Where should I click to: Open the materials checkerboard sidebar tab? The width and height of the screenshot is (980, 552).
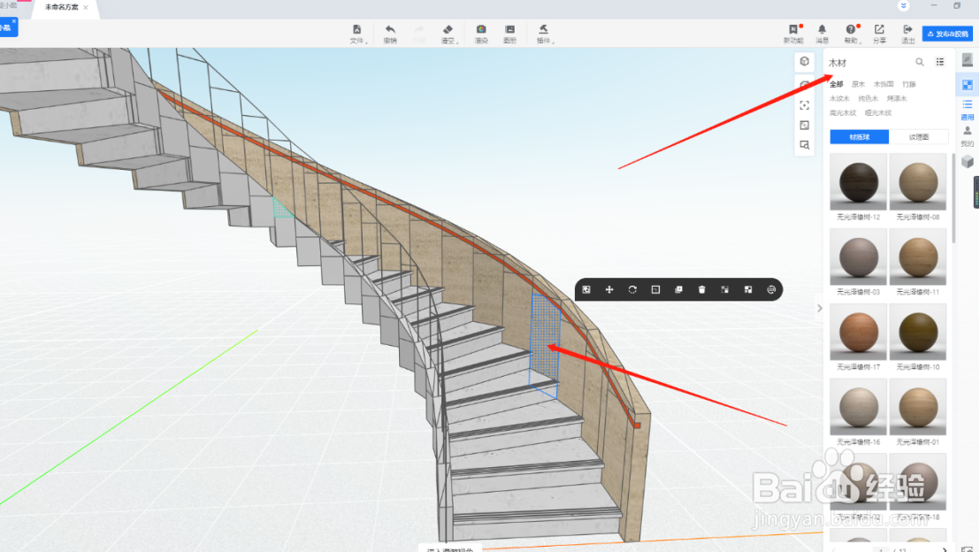967,84
